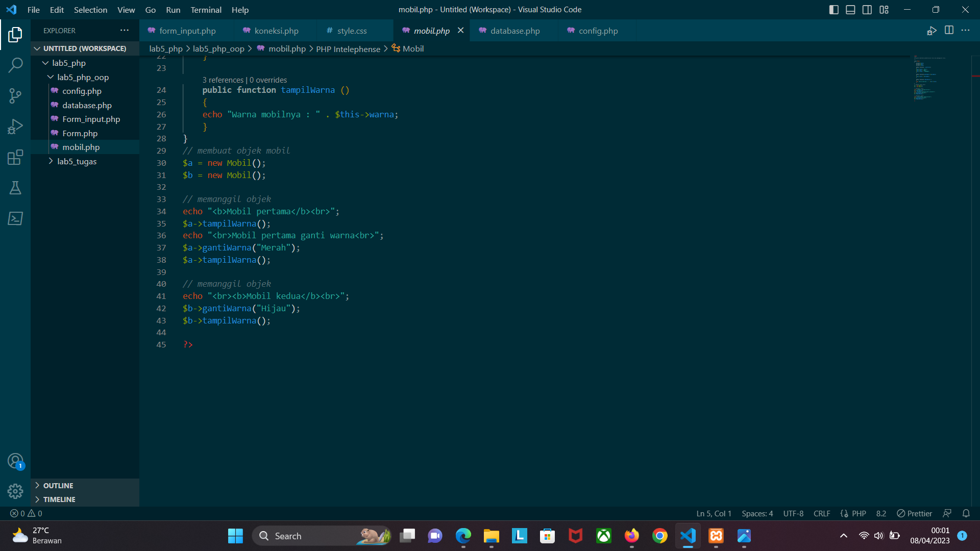
Task: Click the 3 references CodeLens link
Action: coord(223,80)
